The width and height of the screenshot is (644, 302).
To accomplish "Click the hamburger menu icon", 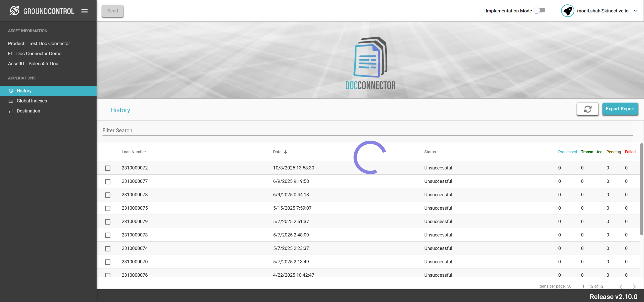I will pos(85,11).
